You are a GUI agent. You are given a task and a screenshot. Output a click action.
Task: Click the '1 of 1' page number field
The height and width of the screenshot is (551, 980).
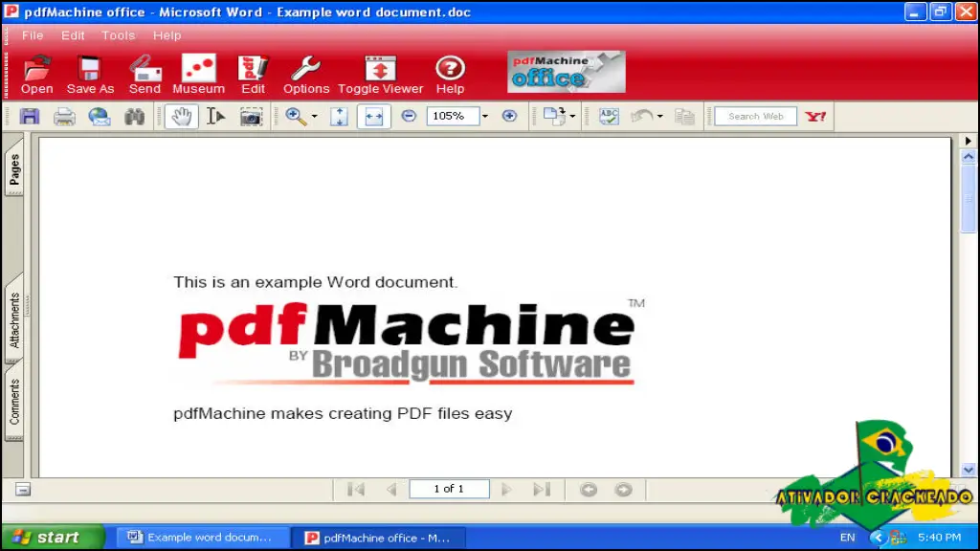449,489
